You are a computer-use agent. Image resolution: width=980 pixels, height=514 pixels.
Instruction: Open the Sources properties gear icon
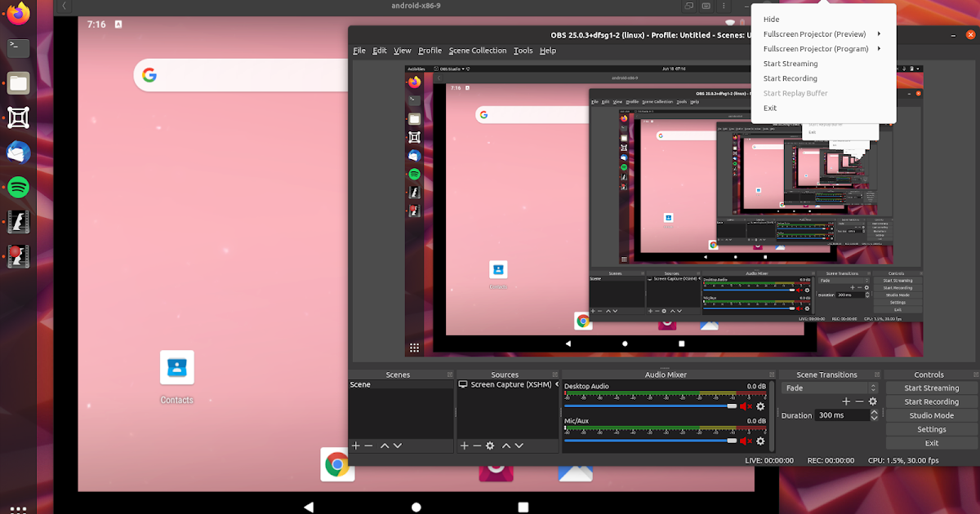[490, 445]
